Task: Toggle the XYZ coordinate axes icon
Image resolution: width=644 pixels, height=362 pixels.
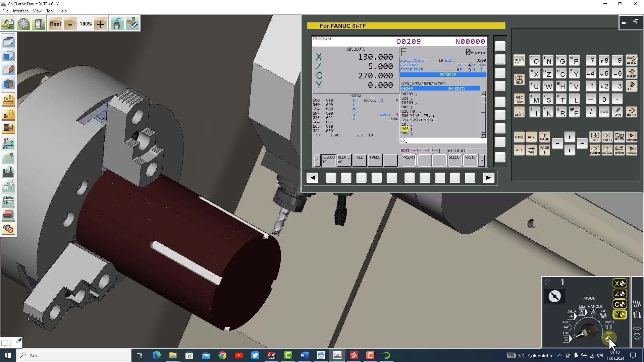Action: (8, 143)
